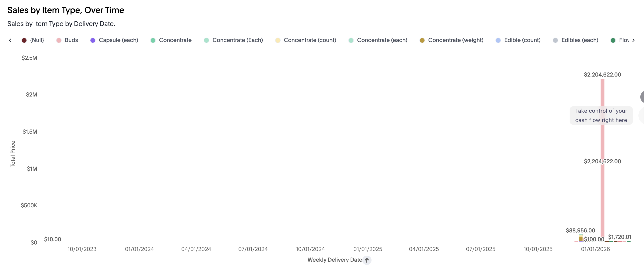Click the $2,204,622.00 top data label

(602, 75)
